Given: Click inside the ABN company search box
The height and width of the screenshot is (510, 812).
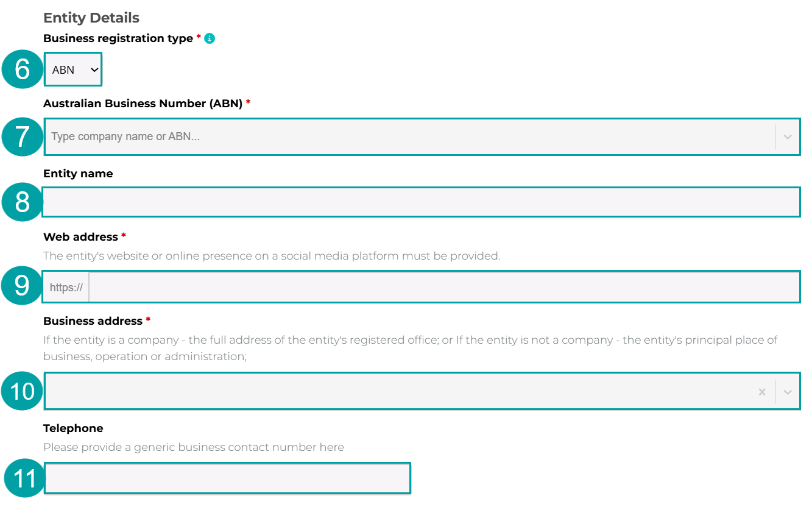Looking at the screenshot, I should pyautogui.click(x=365, y=136).
